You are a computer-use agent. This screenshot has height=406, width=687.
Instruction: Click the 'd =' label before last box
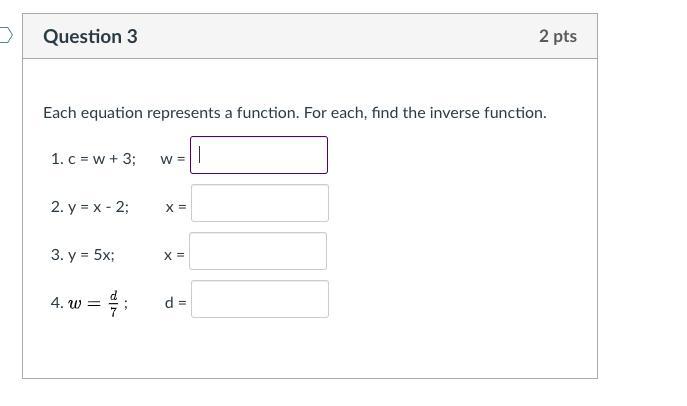175,303
